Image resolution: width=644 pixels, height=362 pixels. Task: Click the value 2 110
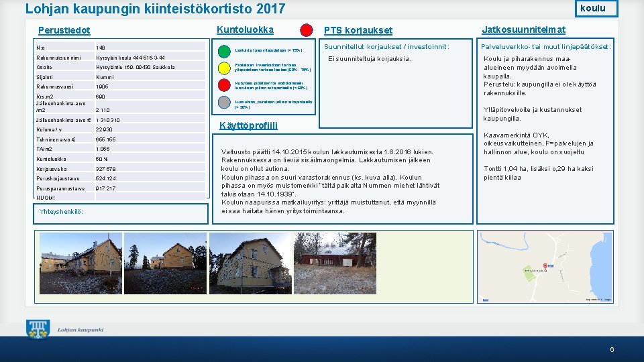[103, 110]
